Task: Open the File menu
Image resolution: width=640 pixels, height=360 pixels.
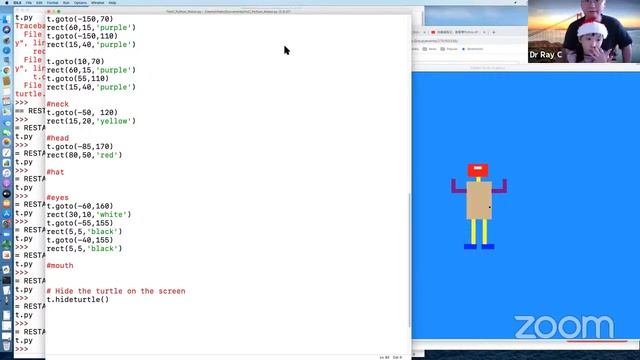Action: 29,2
